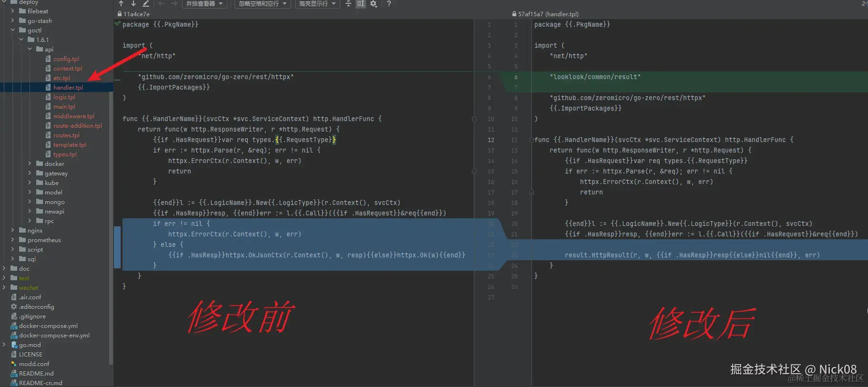The image size is (868, 387).
Task: Expand the sql folder
Action: [x=13, y=259]
